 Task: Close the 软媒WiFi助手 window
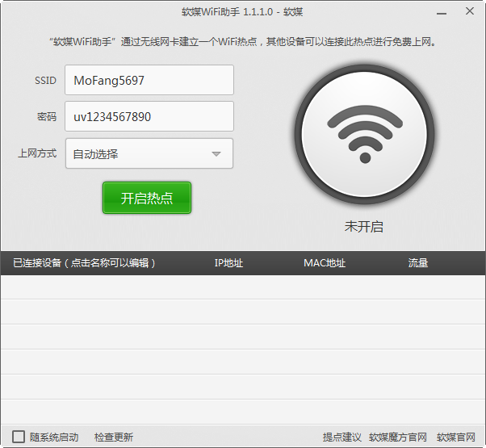470,11
